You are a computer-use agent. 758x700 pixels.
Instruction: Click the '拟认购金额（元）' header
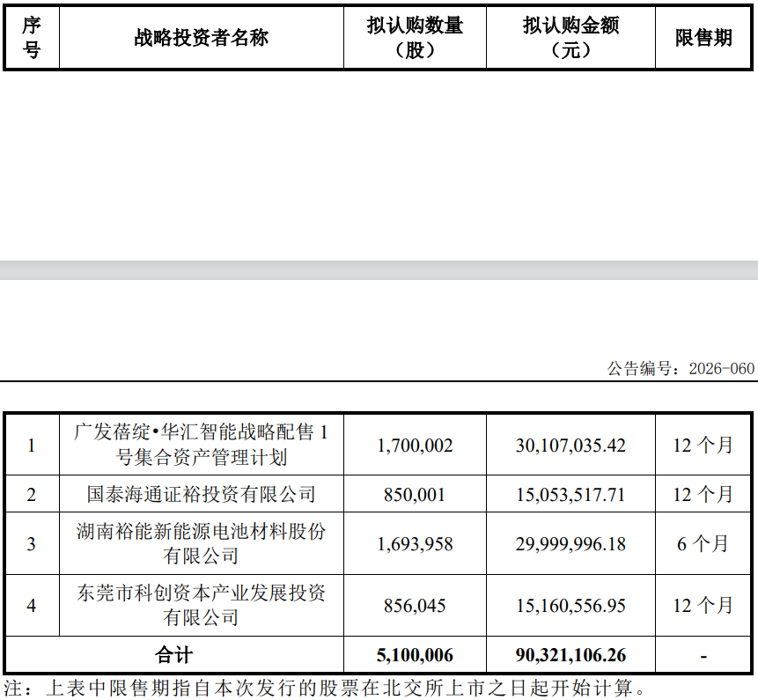570,38
